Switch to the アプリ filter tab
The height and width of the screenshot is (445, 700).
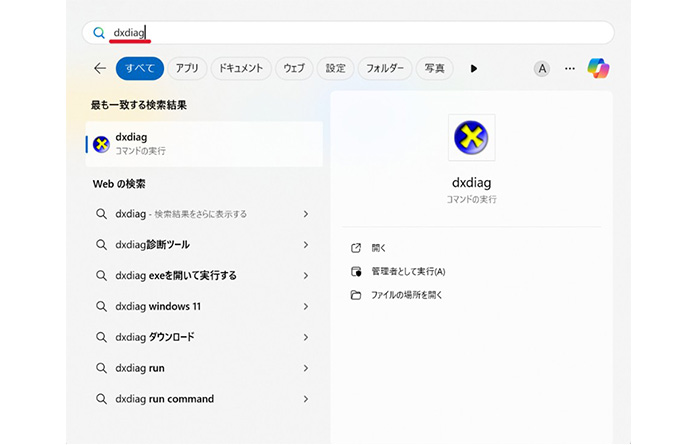click(x=187, y=68)
